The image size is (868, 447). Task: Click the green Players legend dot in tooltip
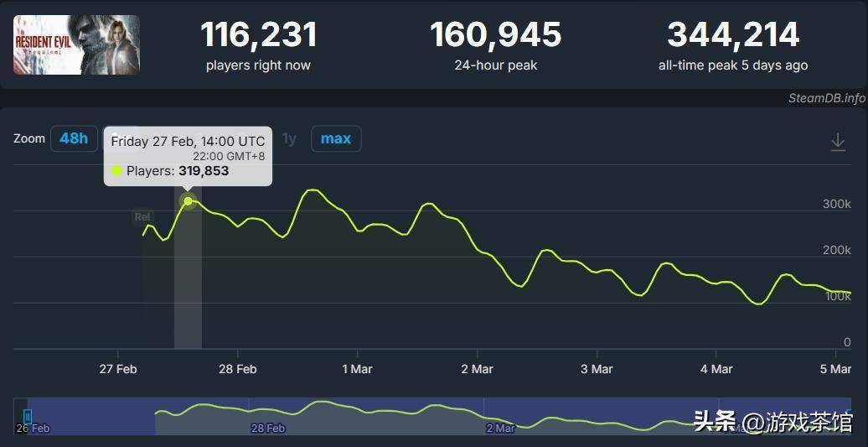(x=117, y=171)
